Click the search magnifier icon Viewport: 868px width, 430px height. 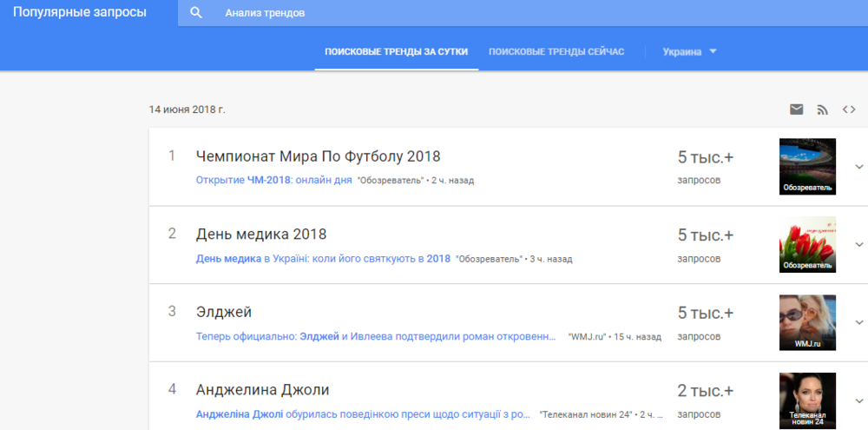196,13
